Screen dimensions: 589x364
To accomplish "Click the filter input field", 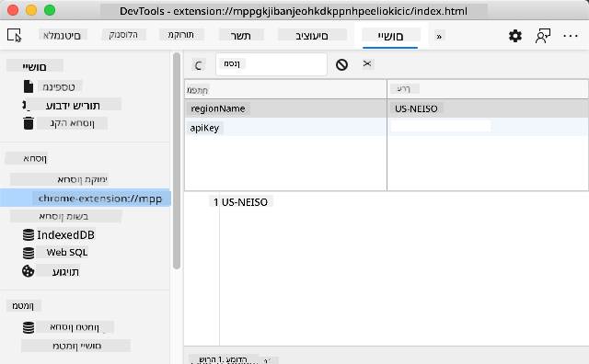I will click(271, 64).
